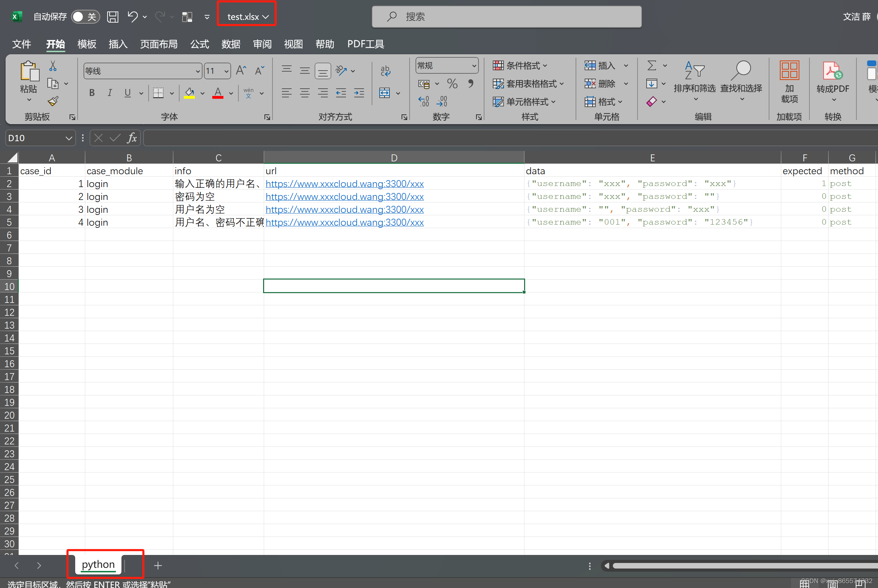Add a new sheet with plus button

(158, 565)
